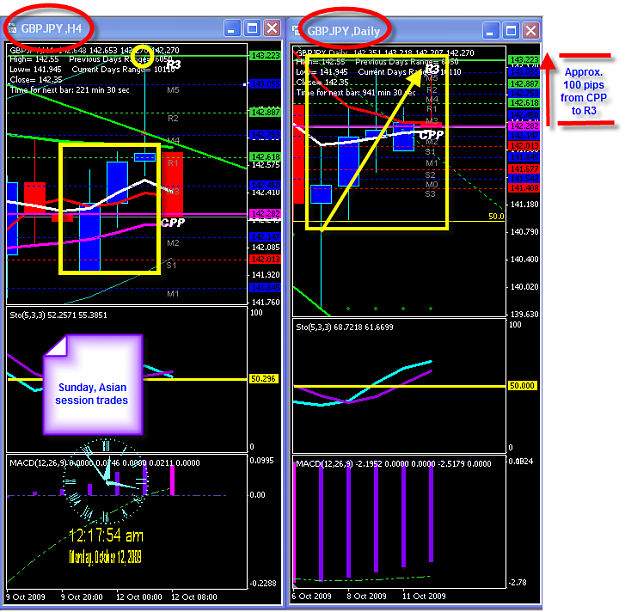
Task: Click the yellow 50.296 stochastic level label
Action: 263,379
